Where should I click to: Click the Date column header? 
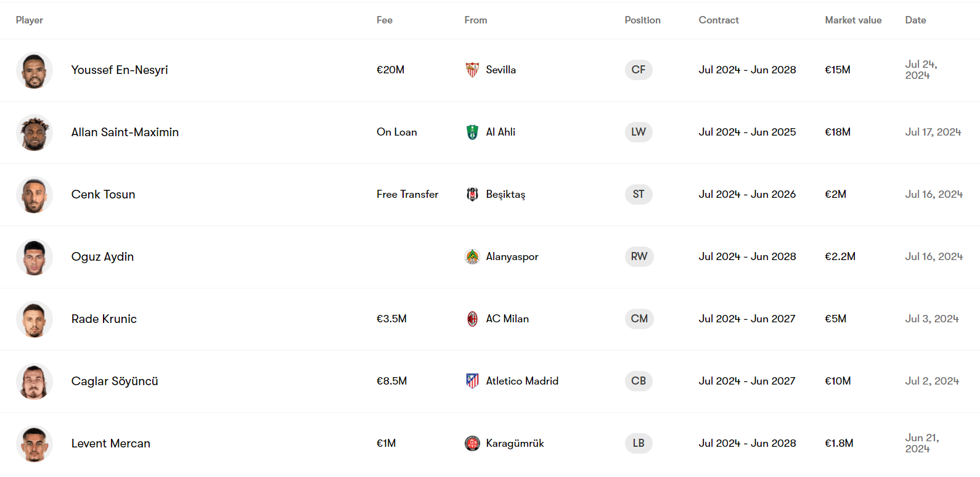tap(915, 20)
